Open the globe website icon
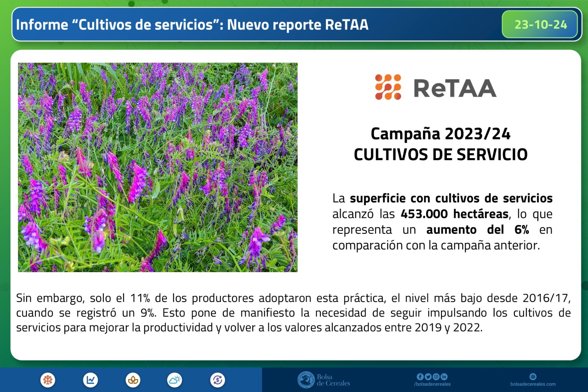 click(533, 377)
